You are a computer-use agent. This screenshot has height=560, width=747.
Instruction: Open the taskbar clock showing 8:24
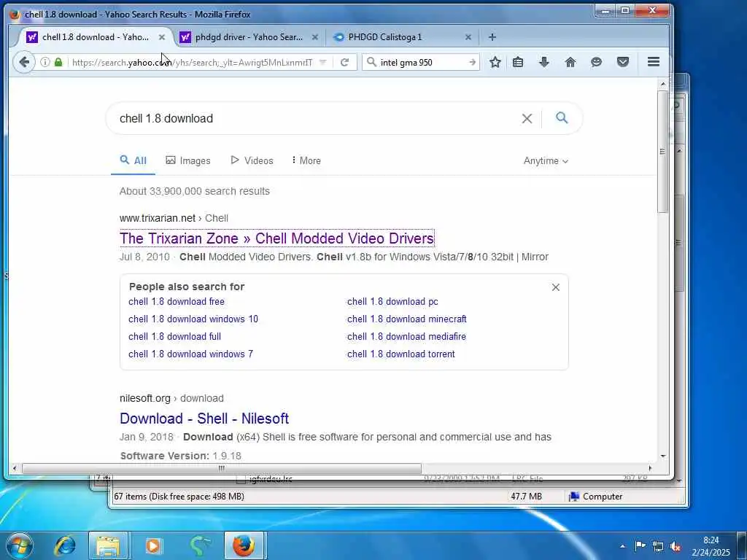click(711, 546)
